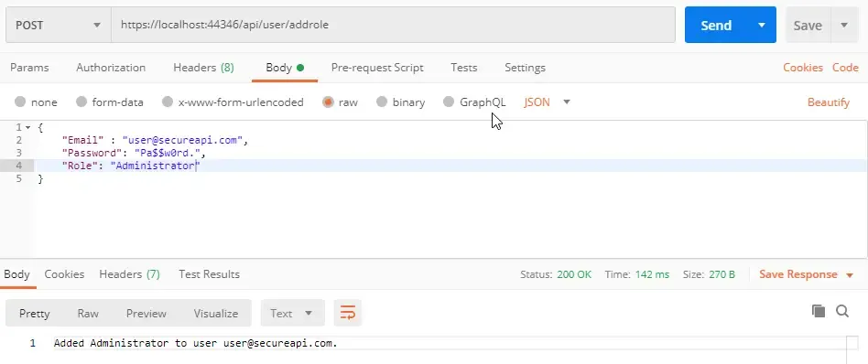Switch to the Authorization tab
The height and width of the screenshot is (364, 868).
pos(111,68)
